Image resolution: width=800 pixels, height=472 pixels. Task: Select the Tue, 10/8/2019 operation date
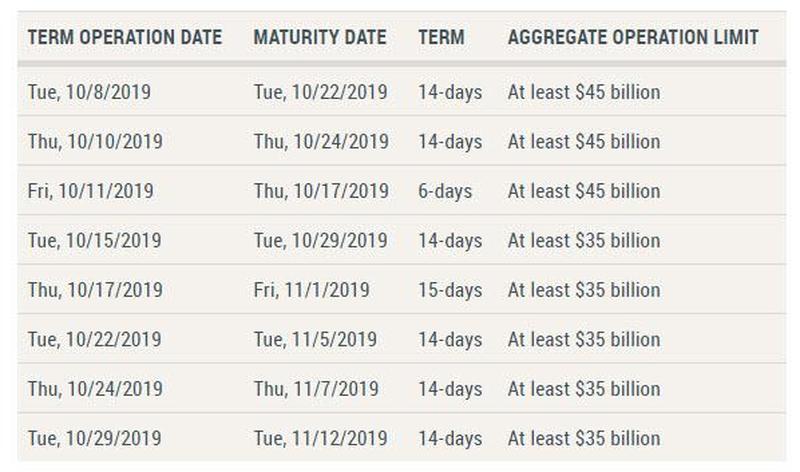pos(89,92)
